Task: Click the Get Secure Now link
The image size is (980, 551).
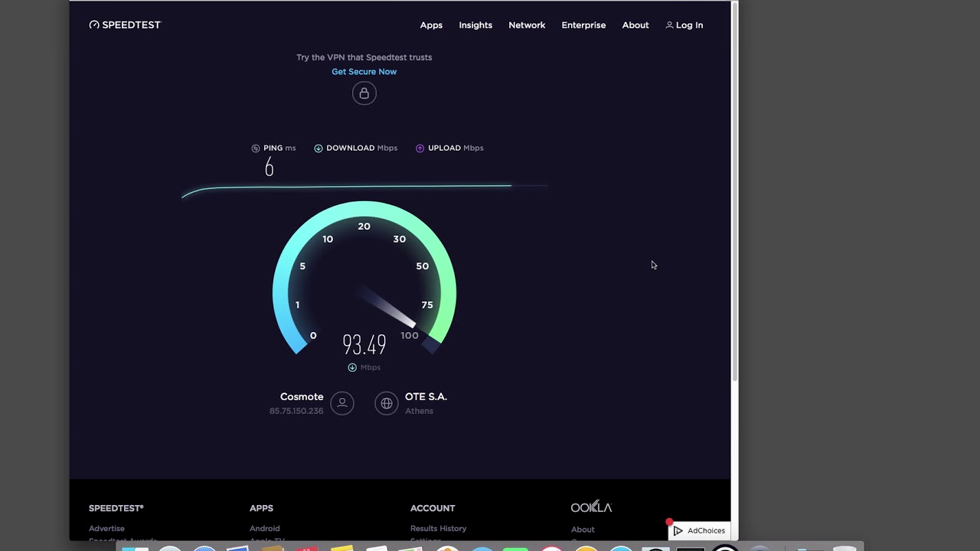Action: tap(364, 71)
